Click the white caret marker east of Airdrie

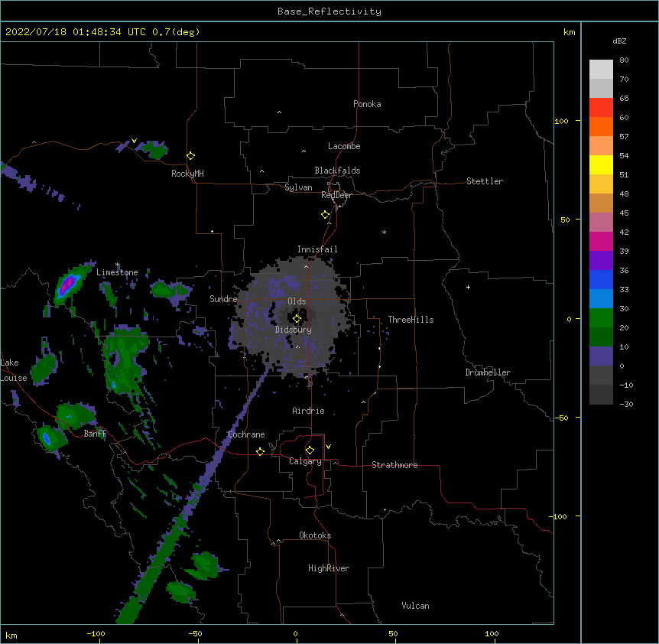coord(364,402)
